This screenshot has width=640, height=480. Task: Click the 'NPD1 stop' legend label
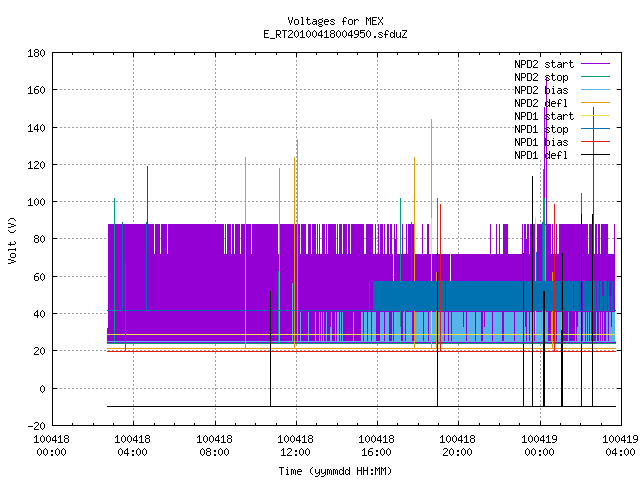(541, 129)
